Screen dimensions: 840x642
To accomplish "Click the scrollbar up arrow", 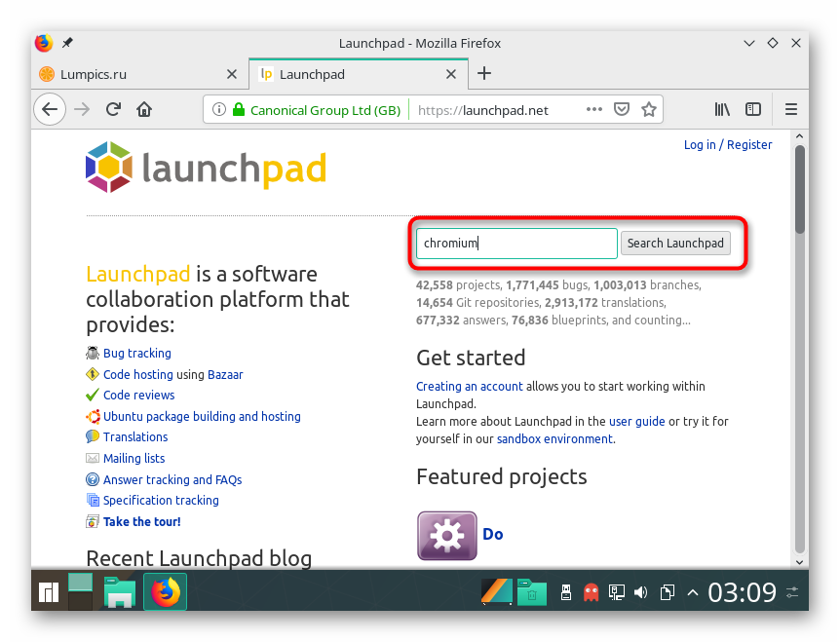I will pyautogui.click(x=799, y=136).
